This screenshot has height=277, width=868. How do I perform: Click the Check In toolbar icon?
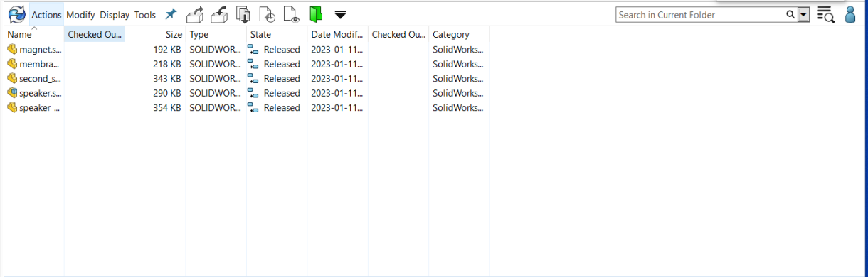click(x=220, y=14)
